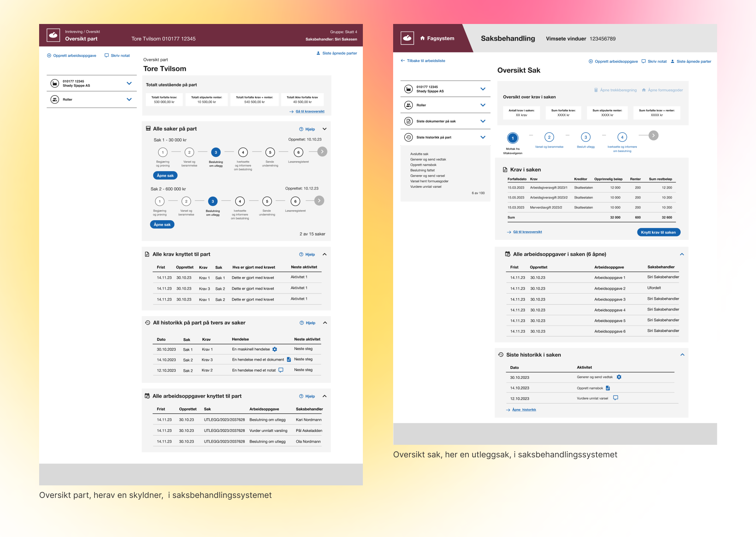Select step 2 'Varsel og berammelse' in Oversikt Sak
Screen dimensions: 756x537
(x=549, y=138)
